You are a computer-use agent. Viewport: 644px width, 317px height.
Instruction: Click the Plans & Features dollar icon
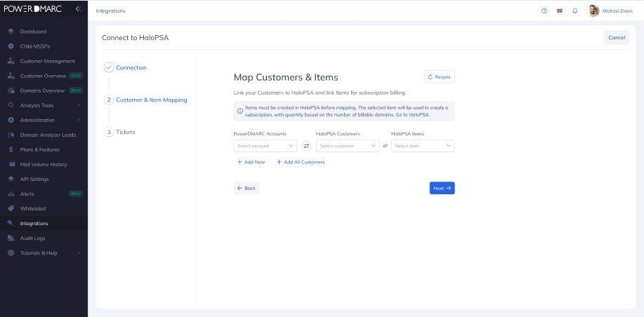point(11,149)
